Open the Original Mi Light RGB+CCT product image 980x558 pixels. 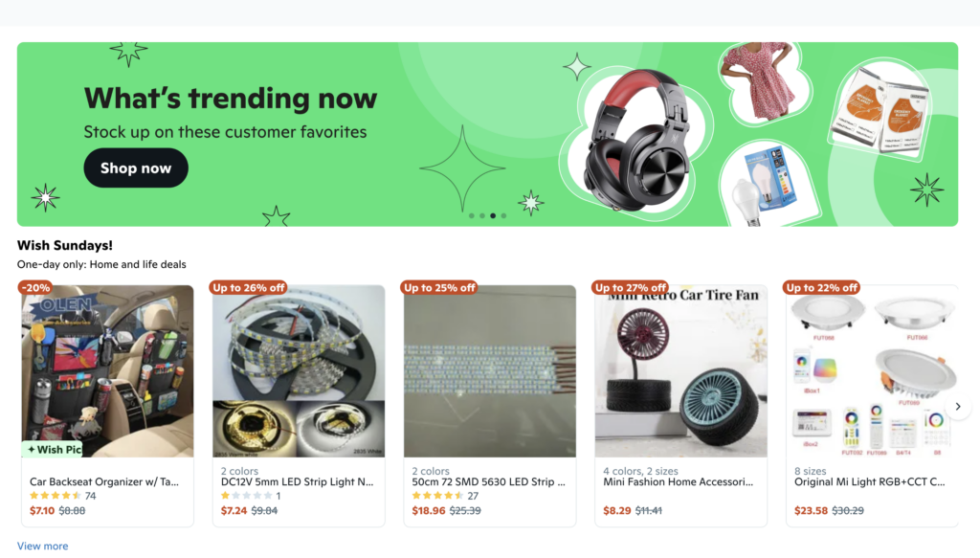[x=872, y=371]
